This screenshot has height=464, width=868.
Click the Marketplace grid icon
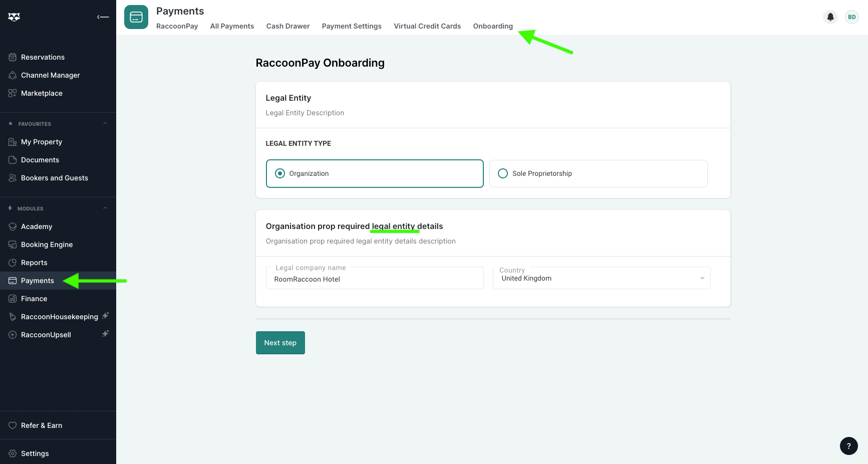pos(13,93)
